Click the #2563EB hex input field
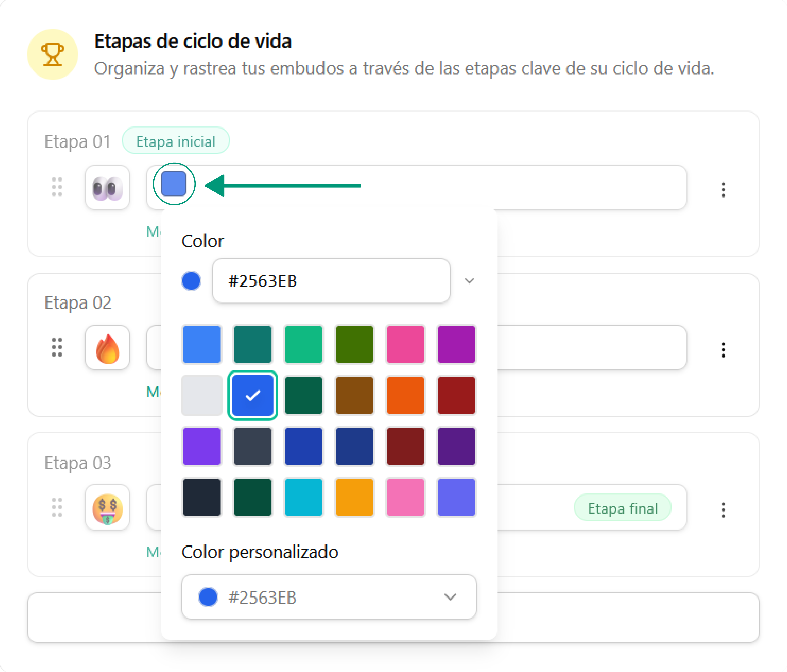Image resolution: width=787 pixels, height=672 pixels. coord(331,281)
